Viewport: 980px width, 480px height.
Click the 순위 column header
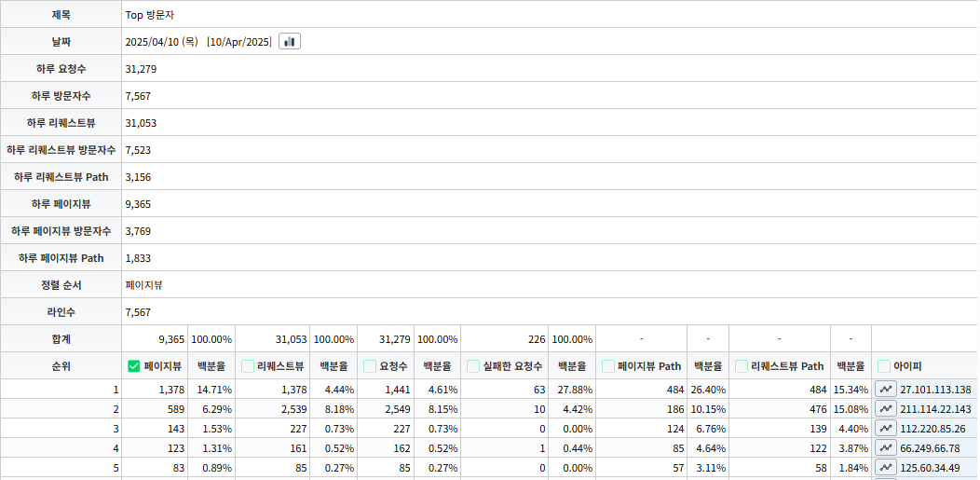point(61,366)
